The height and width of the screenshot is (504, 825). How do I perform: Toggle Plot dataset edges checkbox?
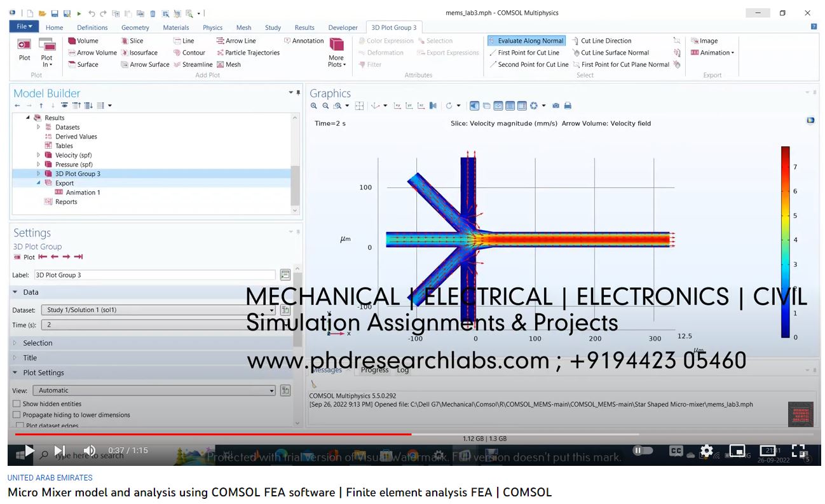tap(20, 426)
